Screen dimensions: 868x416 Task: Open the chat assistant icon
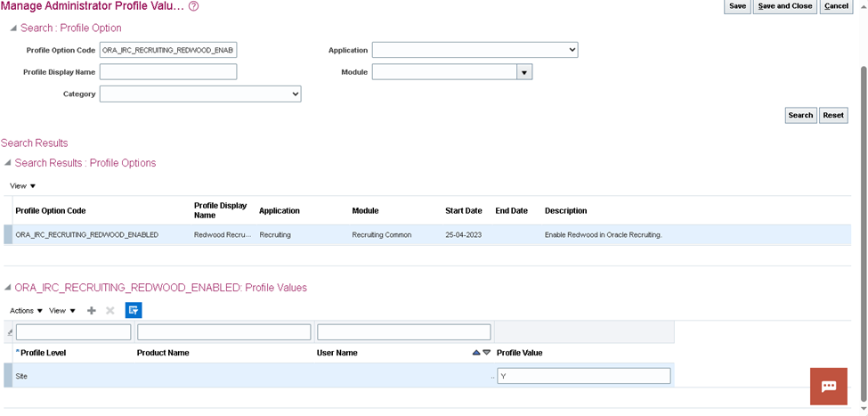coord(828,386)
